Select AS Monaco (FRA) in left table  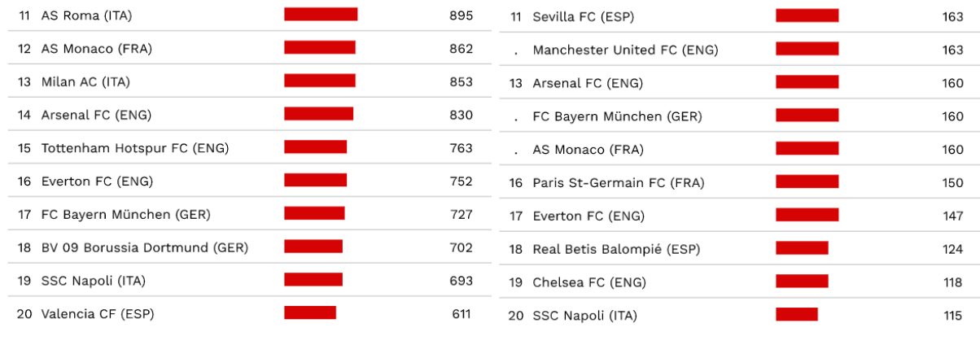pos(96,49)
